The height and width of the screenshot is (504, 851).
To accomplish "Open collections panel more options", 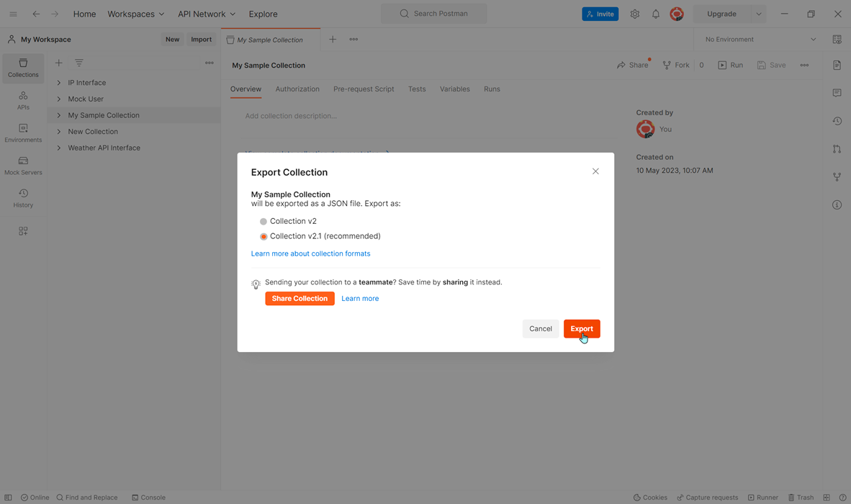I will pyautogui.click(x=209, y=63).
